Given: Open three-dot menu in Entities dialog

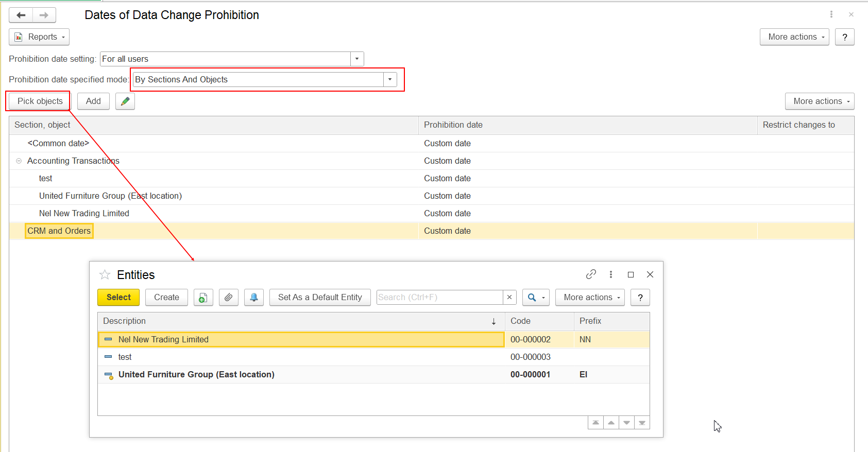Looking at the screenshot, I should [x=611, y=274].
